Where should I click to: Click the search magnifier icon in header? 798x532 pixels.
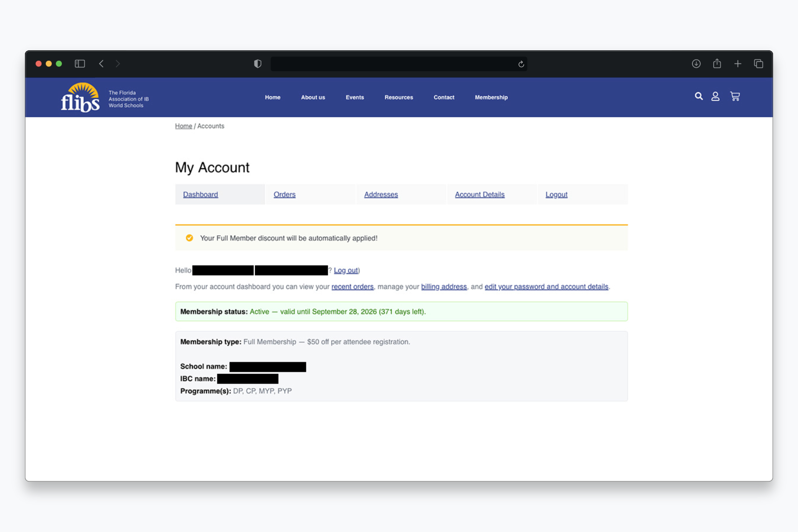[x=699, y=96]
